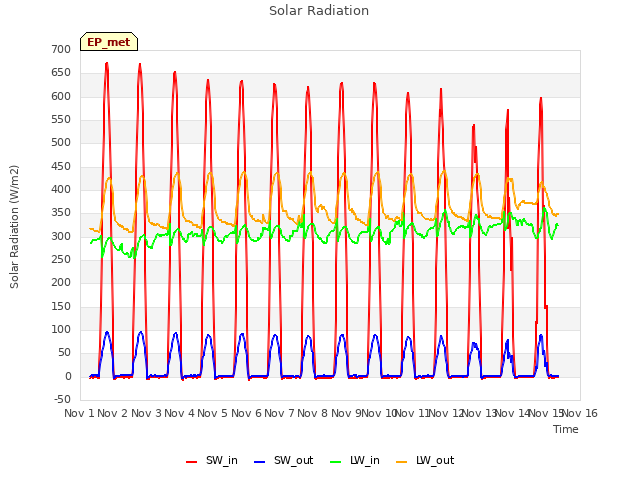
Task: Click the EP_met annotation label
Action: click(109, 42)
